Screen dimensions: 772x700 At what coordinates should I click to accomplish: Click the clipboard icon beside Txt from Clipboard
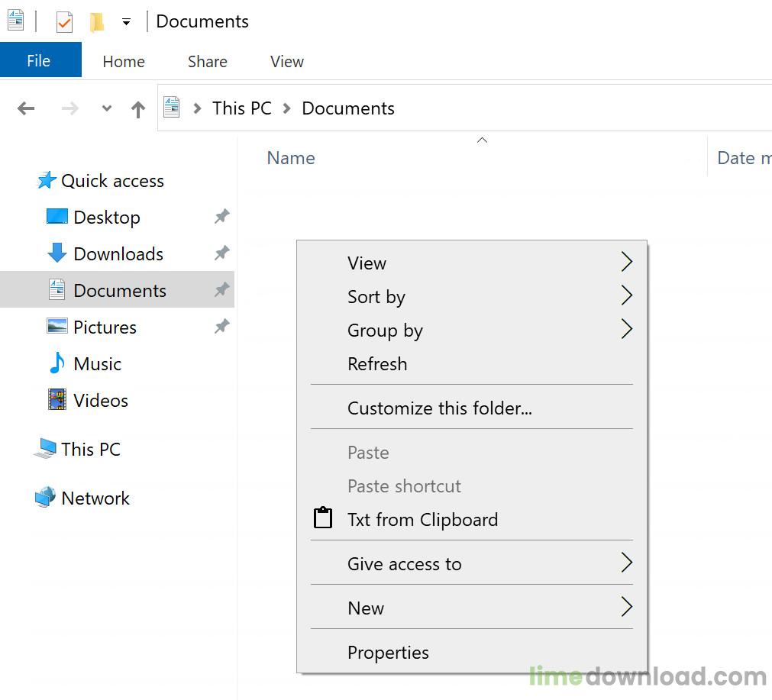tap(323, 518)
